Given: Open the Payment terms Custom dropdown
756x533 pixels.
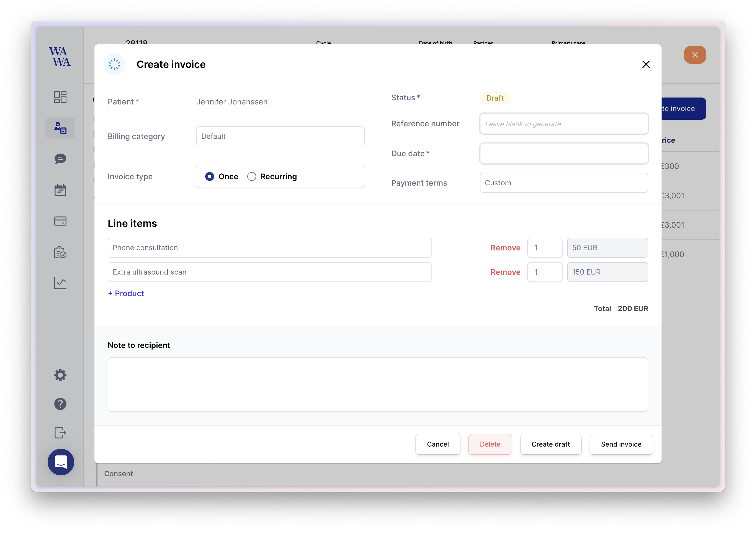Looking at the screenshot, I should (564, 182).
